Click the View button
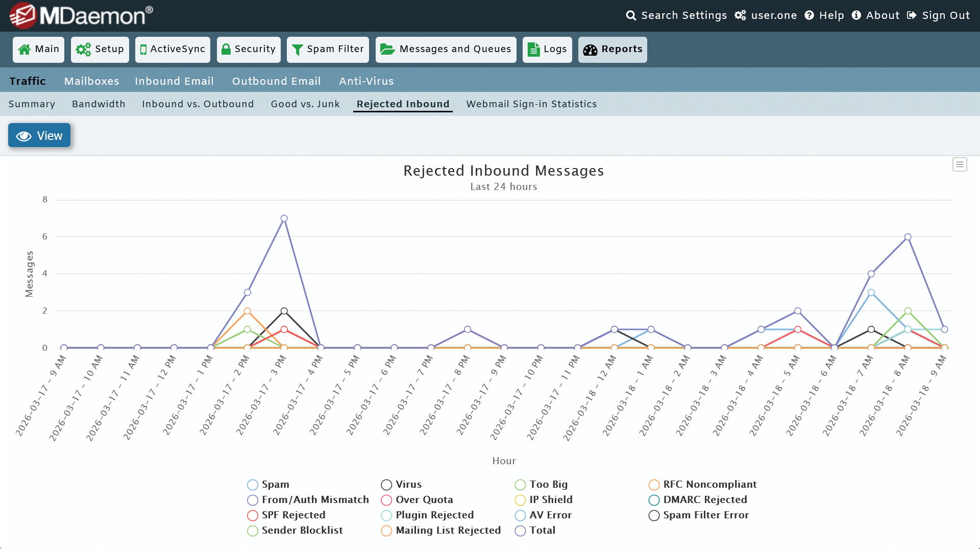This screenshot has width=980, height=549. coord(39,135)
